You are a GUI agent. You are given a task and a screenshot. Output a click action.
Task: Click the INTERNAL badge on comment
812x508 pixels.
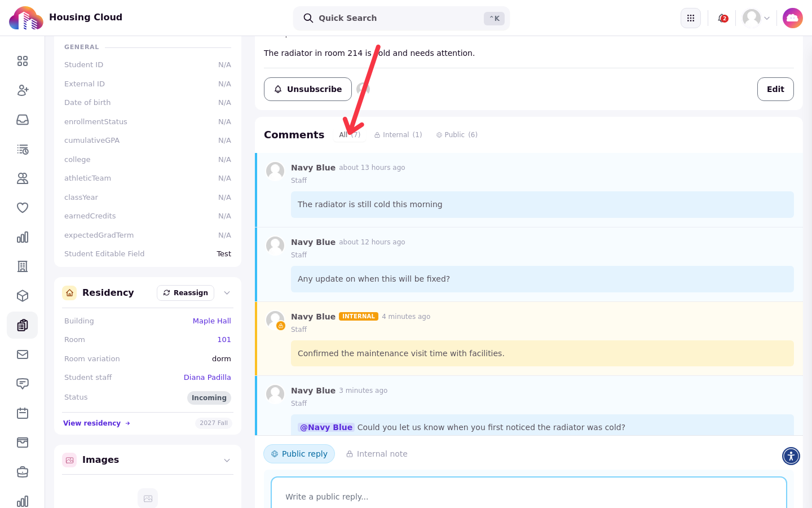tap(359, 317)
